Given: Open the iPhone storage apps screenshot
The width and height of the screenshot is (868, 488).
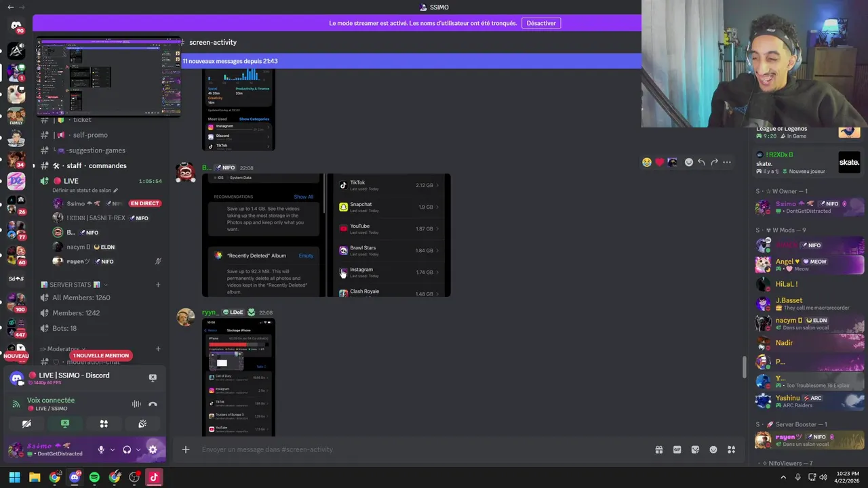Looking at the screenshot, I should 389,235.
